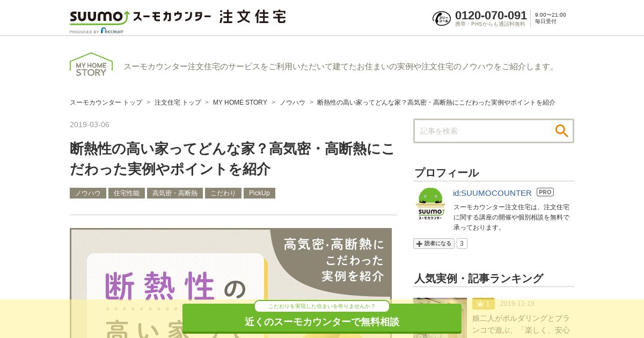Image resolution: width=644 pixels, height=338 pixels.
Task: Open the id:SUUMOCOUNTER profile link
Action: click(492, 193)
